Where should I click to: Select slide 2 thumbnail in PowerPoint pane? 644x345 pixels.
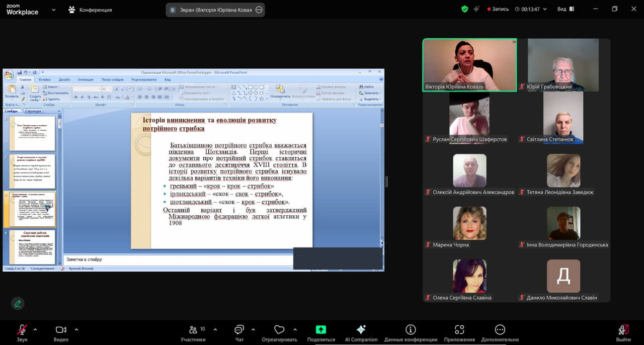point(32,171)
